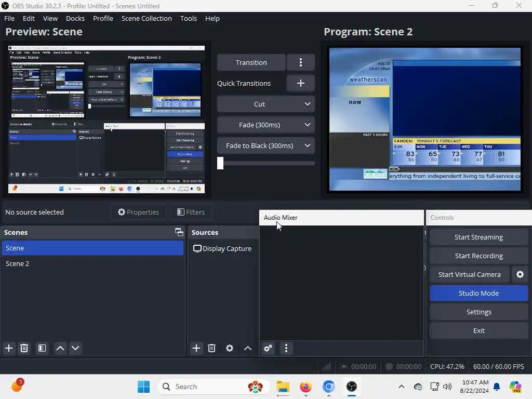Remove selected source with trash icon
This screenshot has width=532, height=399.
(212, 348)
